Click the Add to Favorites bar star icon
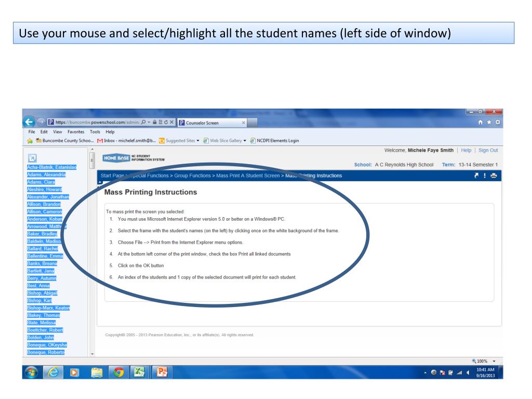The width and height of the screenshot is (532, 399). coord(30,141)
